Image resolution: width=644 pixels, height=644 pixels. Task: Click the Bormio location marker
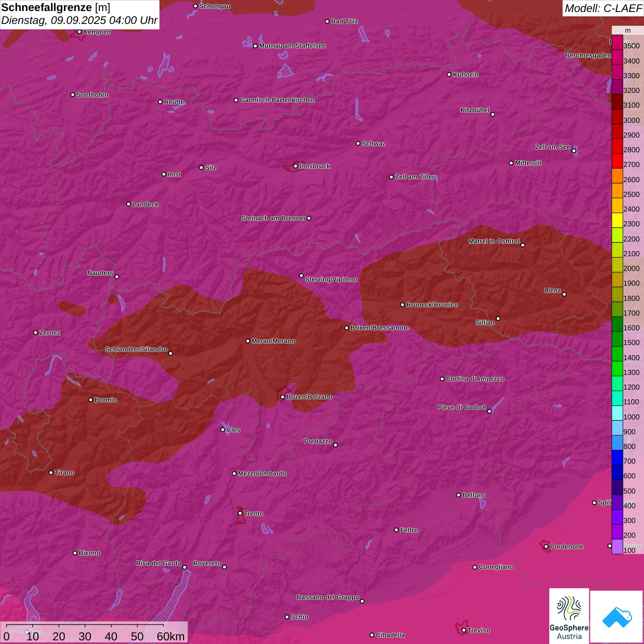coord(90,400)
